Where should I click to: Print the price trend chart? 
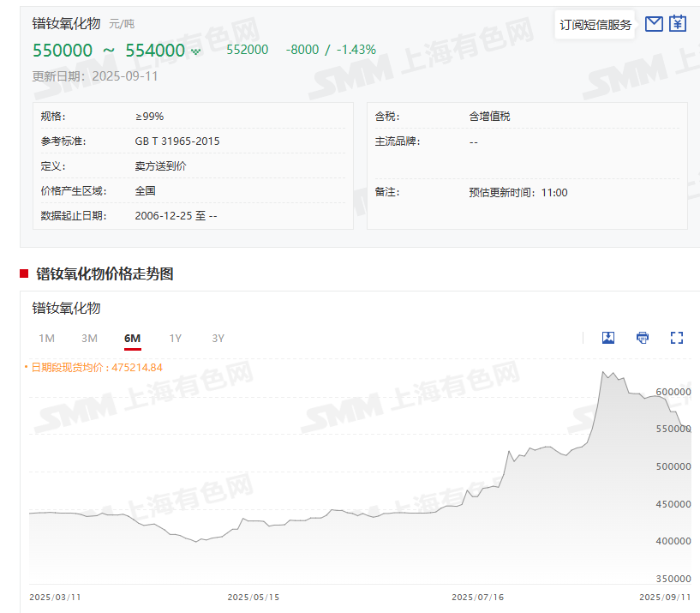[643, 338]
